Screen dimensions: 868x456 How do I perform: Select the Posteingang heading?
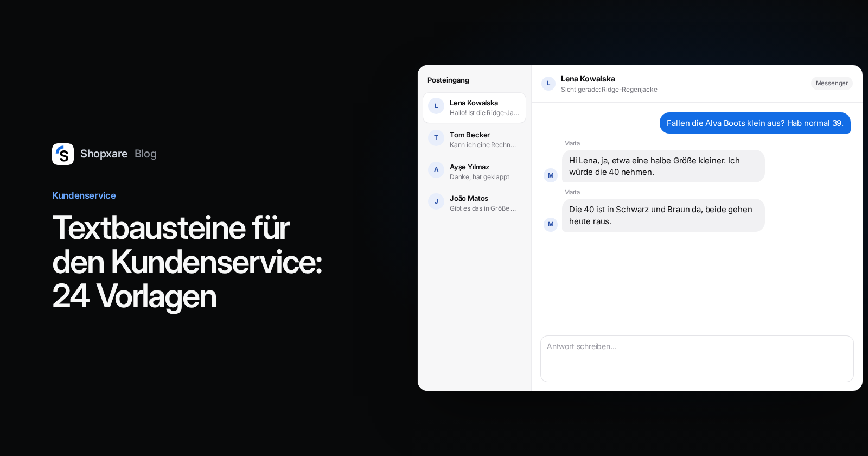tap(448, 80)
